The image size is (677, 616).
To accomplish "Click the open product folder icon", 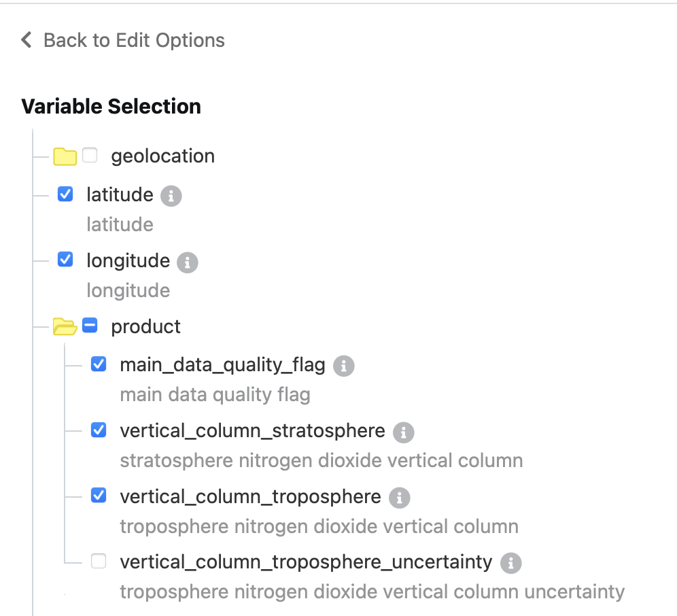I will [65, 327].
